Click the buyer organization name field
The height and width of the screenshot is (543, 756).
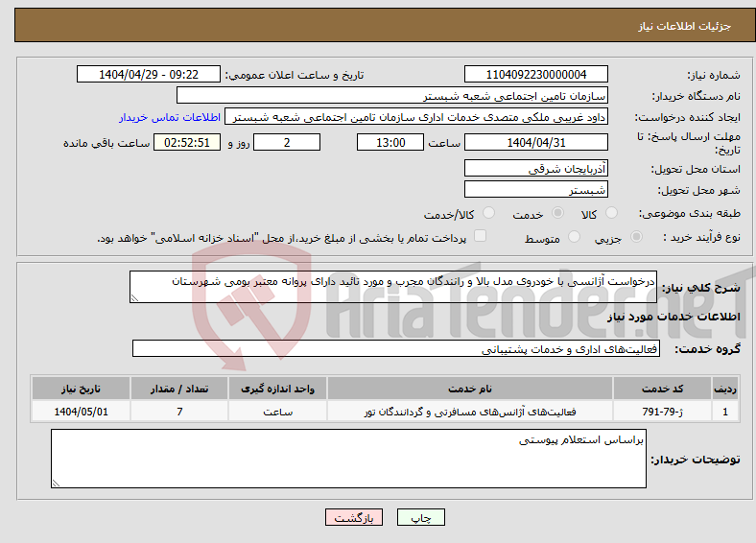392,96
